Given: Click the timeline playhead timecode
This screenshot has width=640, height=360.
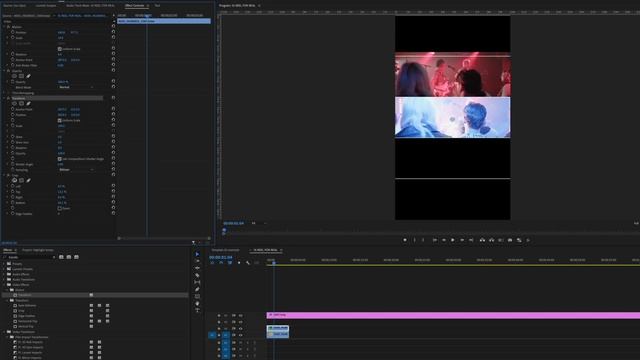Looking at the screenshot, I should [x=221, y=257].
